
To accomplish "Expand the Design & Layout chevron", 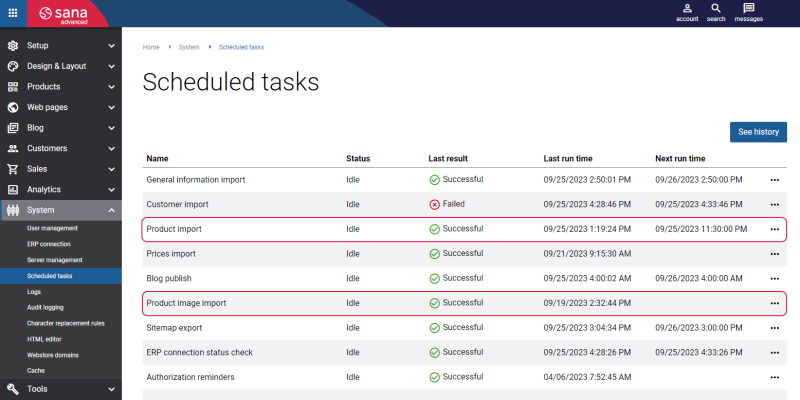I will [112, 66].
